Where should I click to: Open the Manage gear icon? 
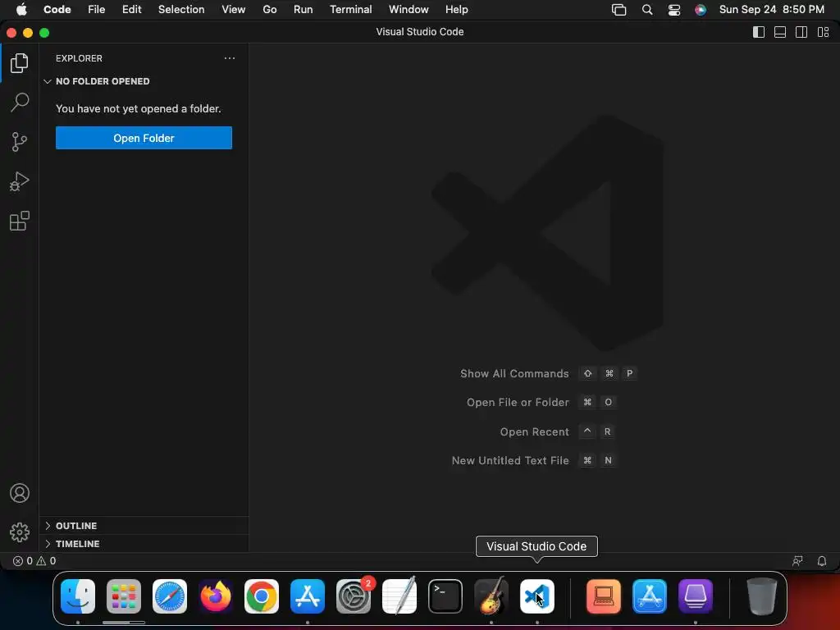tap(20, 532)
